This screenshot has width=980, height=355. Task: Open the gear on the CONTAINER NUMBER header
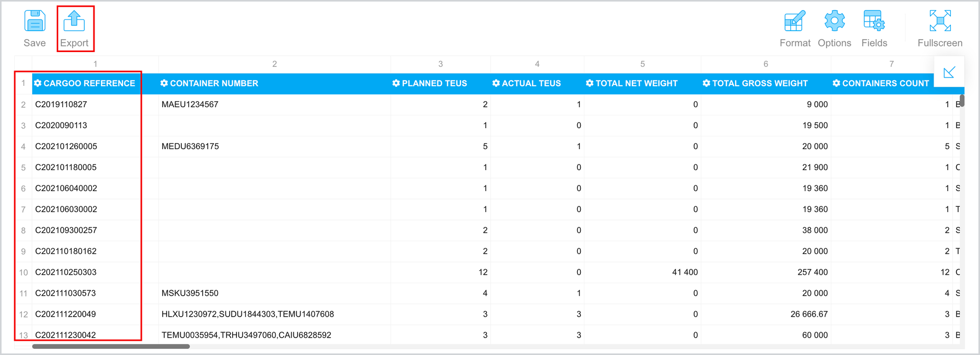(x=164, y=83)
